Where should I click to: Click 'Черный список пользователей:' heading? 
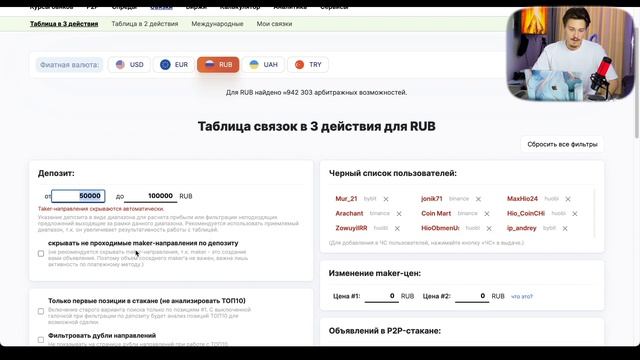click(393, 173)
